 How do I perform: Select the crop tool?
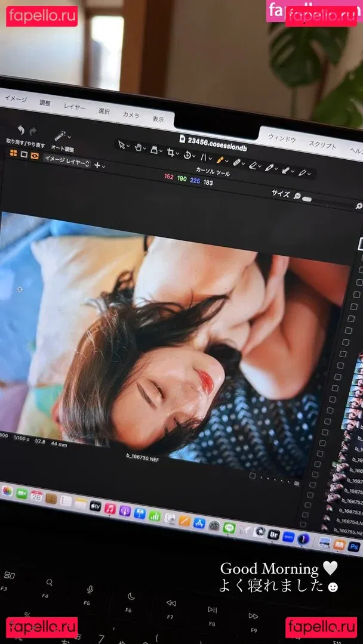coord(171,153)
